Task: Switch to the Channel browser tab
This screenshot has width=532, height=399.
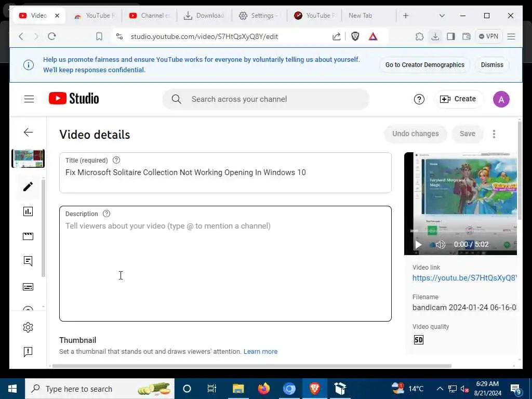Action: (x=149, y=16)
